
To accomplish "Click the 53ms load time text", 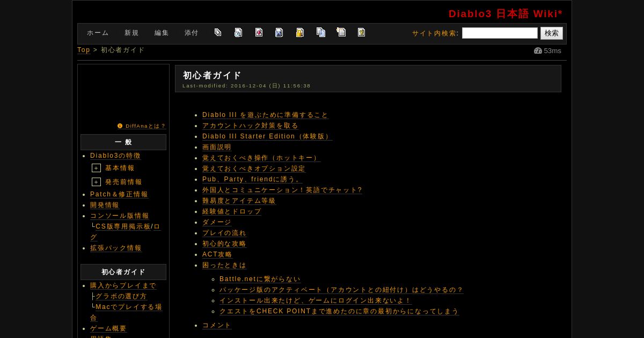I will coord(552,50).
